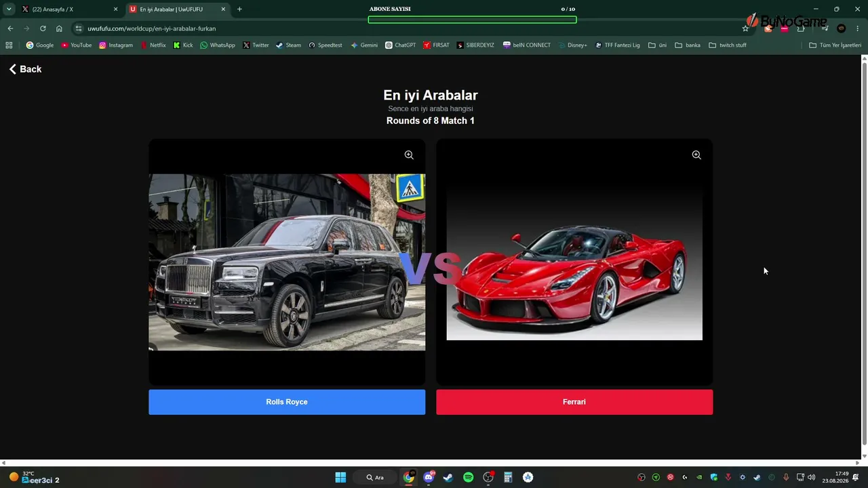Open Spotify from the taskbar
This screenshot has width=868, height=488.
pos(468,477)
